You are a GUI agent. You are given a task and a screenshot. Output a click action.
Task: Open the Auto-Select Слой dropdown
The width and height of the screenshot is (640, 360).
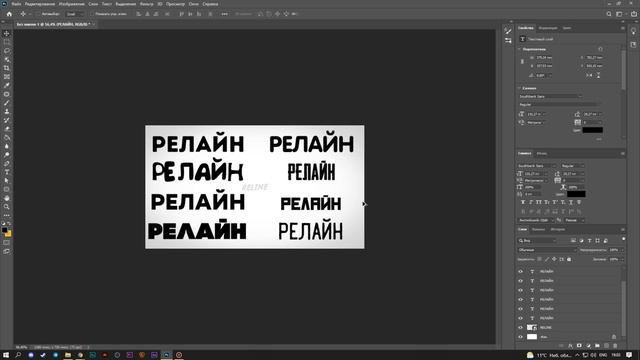tap(74, 14)
